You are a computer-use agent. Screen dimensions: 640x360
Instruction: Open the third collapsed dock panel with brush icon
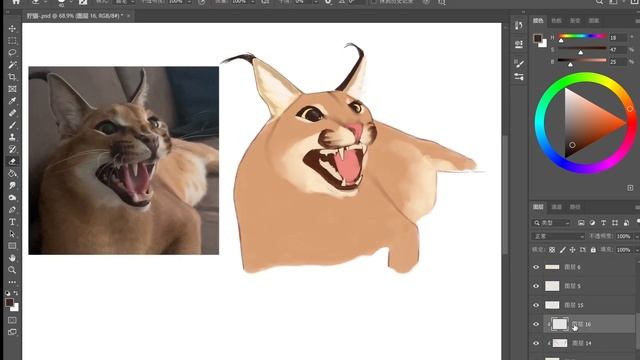[519, 63]
